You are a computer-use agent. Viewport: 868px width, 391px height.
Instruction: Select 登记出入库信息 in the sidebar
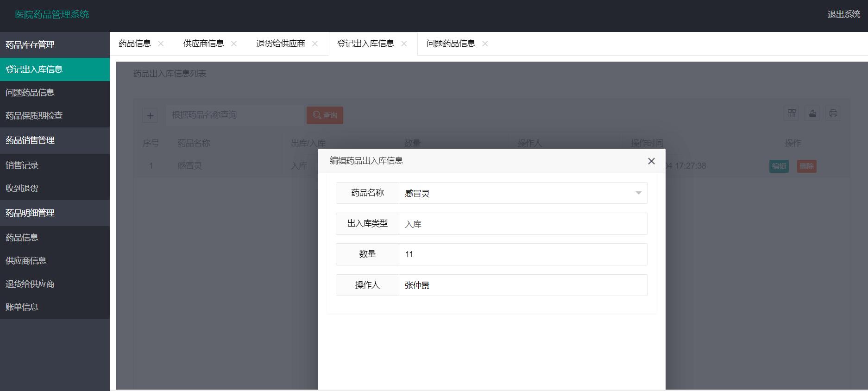tap(55, 69)
